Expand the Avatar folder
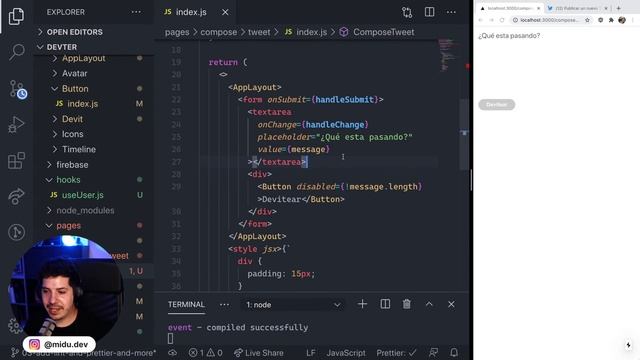This screenshot has width=640, height=360. click(75, 73)
